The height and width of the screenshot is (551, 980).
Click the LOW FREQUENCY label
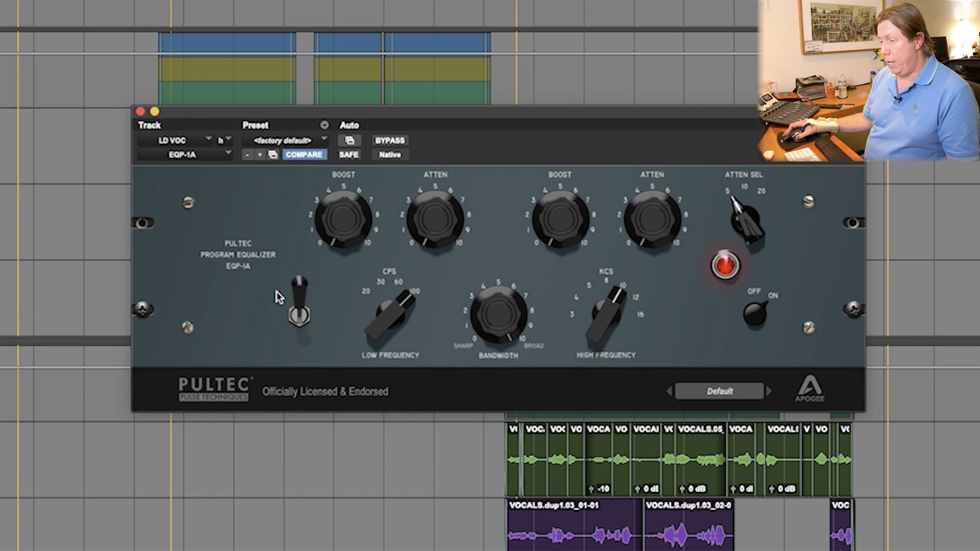[x=390, y=355]
